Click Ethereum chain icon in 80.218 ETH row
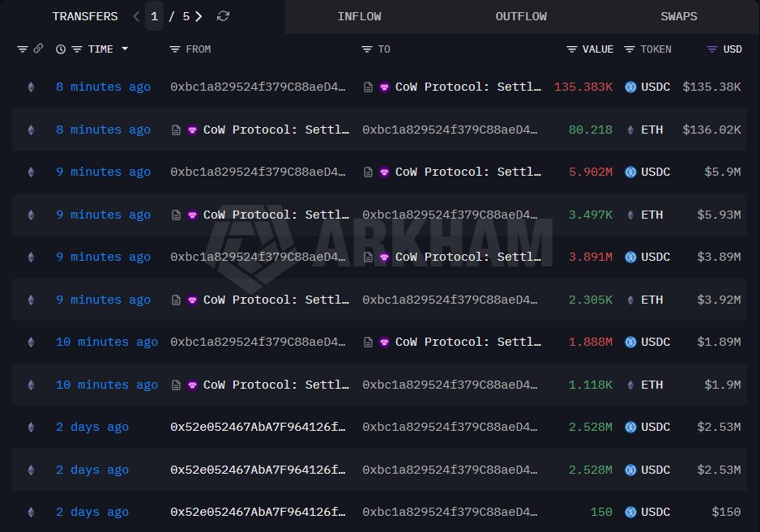The width and height of the screenshot is (760, 532). pos(31,130)
